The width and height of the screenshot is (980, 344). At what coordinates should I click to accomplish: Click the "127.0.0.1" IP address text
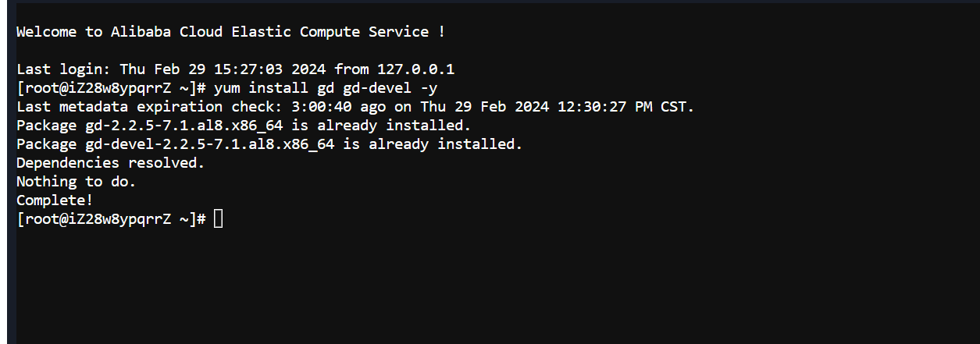[415, 69]
